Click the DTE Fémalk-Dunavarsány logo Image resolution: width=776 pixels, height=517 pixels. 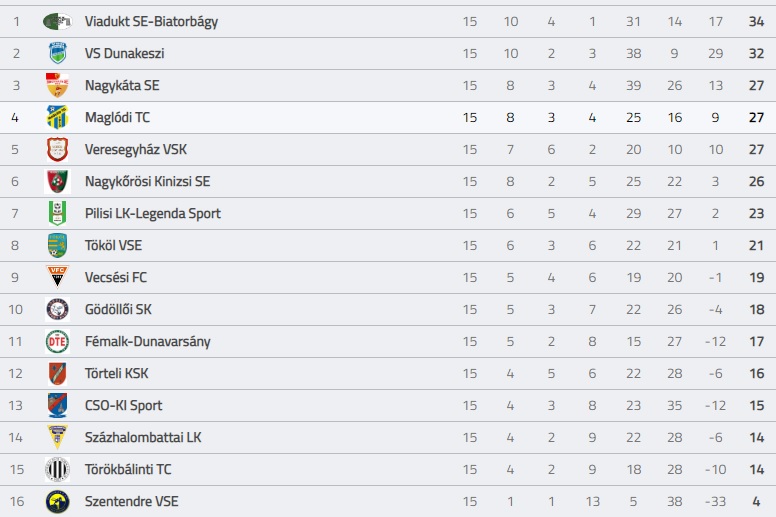click(57, 341)
